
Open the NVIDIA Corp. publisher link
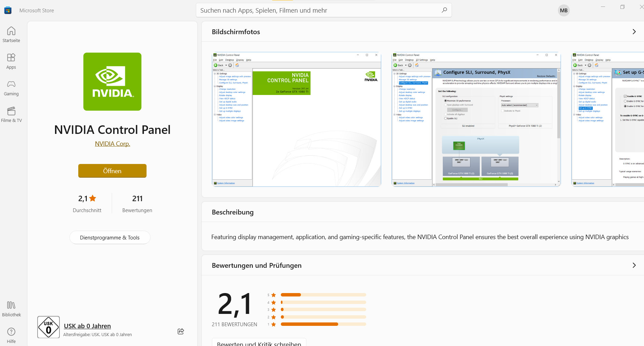[112, 144]
